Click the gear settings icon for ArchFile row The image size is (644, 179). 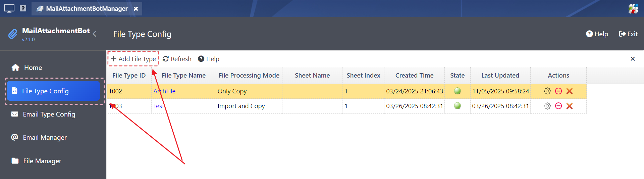(x=547, y=91)
